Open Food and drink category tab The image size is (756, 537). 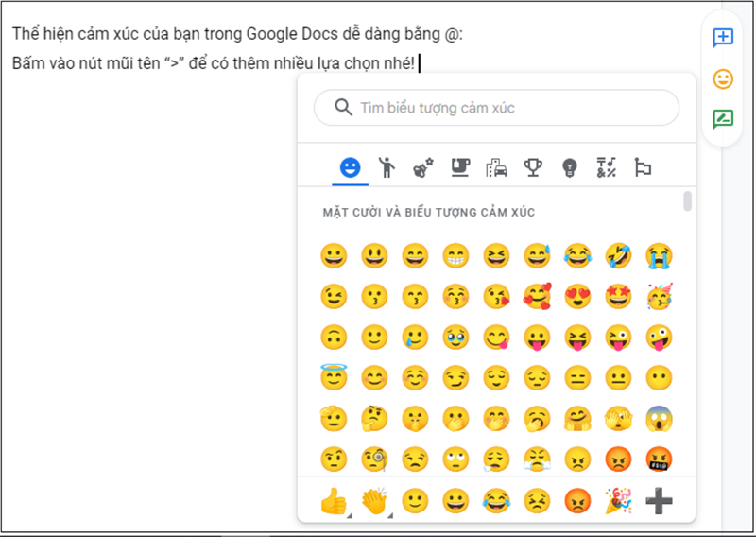point(460,168)
